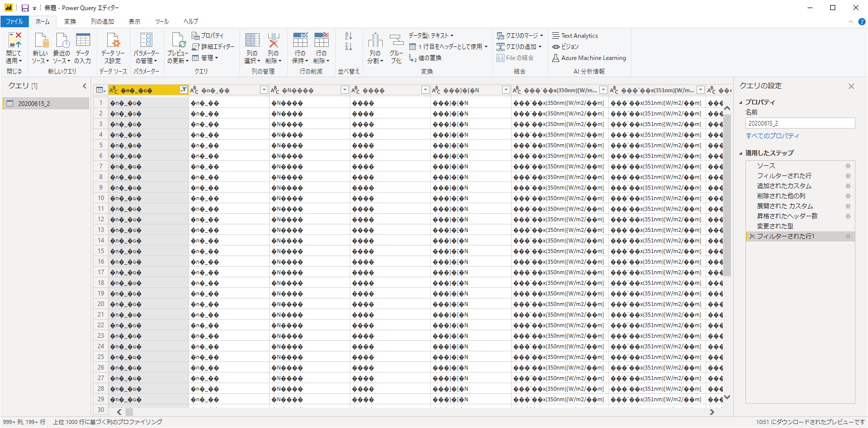Viewport: 868px width, 428px height.
Task: Select the 追加されたカスタム applied step
Action: click(784, 186)
